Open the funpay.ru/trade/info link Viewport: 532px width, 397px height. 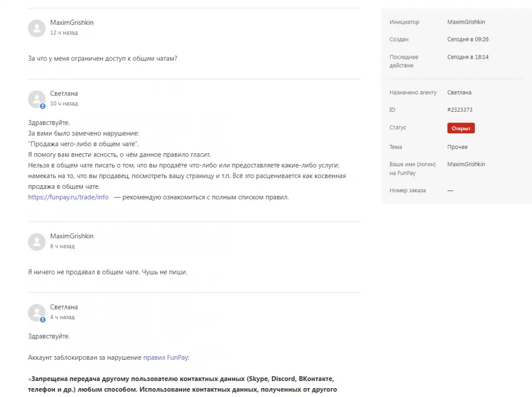68,197
